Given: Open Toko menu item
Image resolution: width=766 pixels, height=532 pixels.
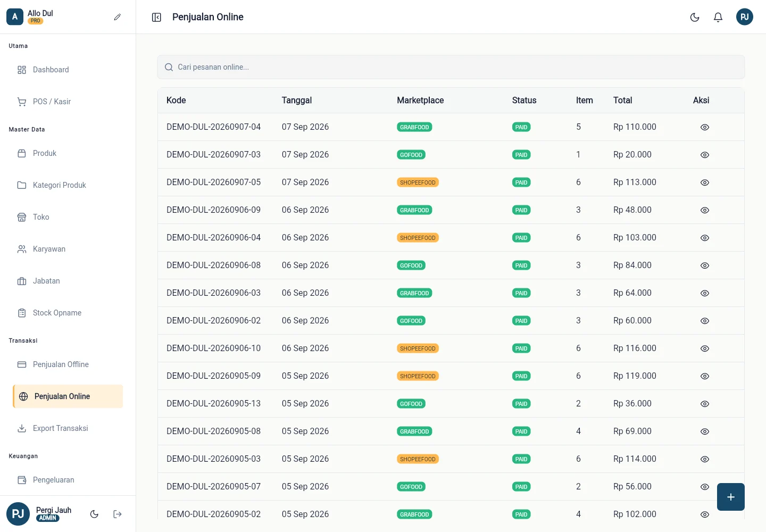Looking at the screenshot, I should [68, 217].
